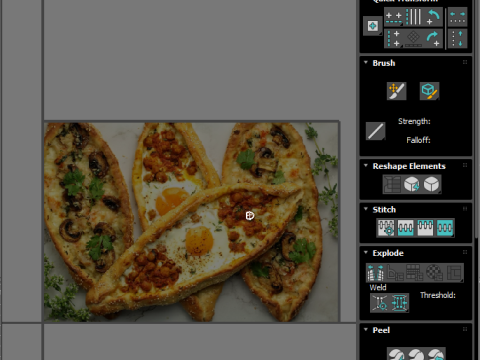Rotate selection counterclockwise around pivot
Viewport: 480px width, 360px height.
coord(433,17)
